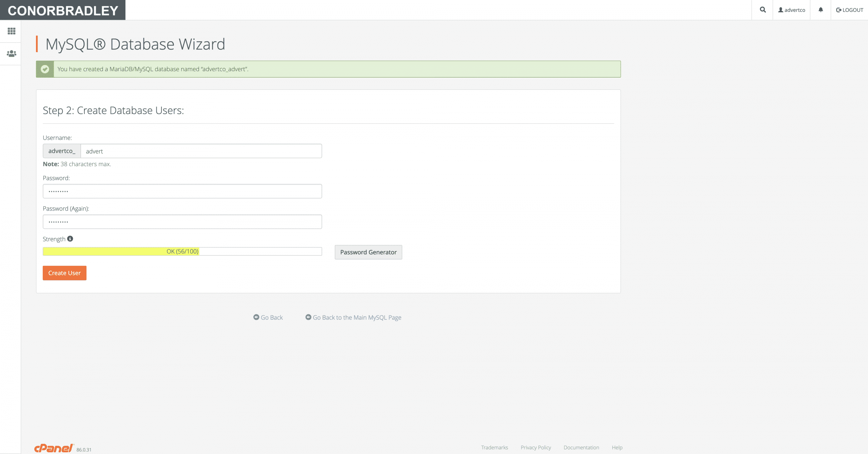Image resolution: width=868 pixels, height=454 pixels.
Task: Click the LOGOUT link
Action: click(x=850, y=10)
